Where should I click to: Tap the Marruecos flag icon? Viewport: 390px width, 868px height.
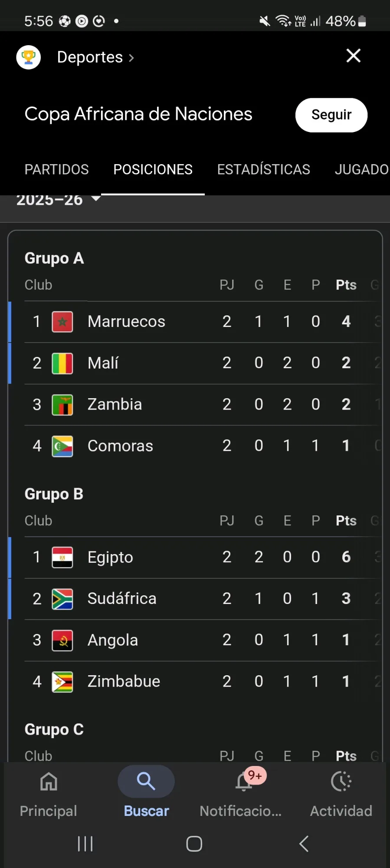pyautogui.click(x=62, y=322)
